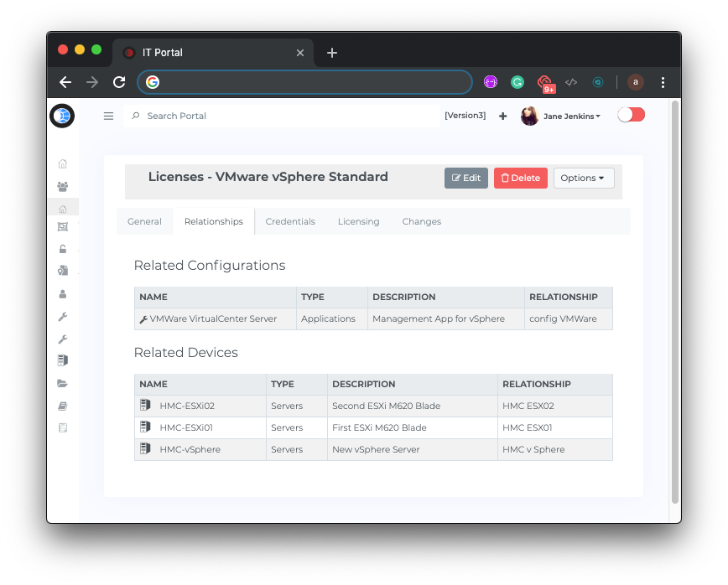
Task: Select the server devices icon in the sidebar
Action: tap(62, 360)
